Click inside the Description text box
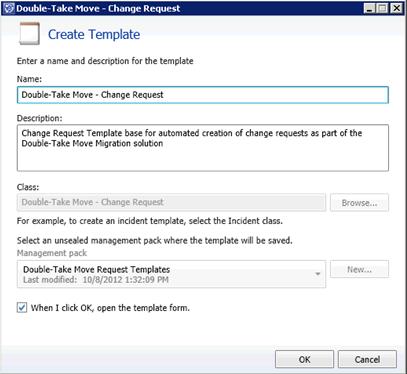 [x=203, y=148]
